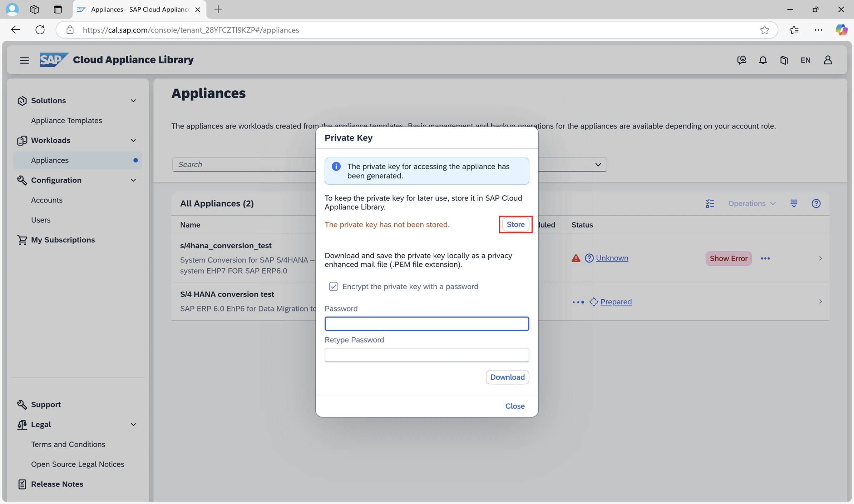This screenshot has width=854, height=504.
Task: Click the Solutions cube icon
Action: [x=22, y=101]
